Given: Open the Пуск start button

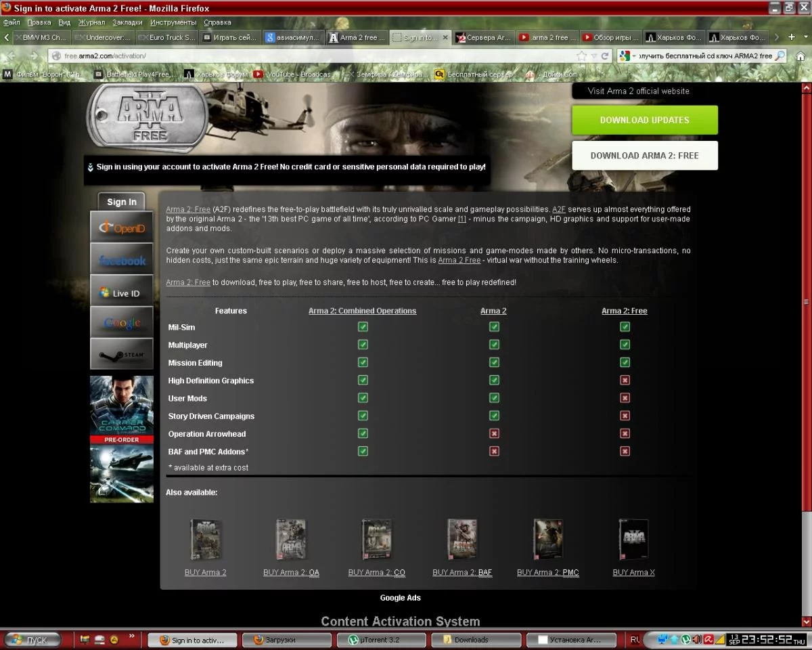Looking at the screenshot, I should pos(33,639).
